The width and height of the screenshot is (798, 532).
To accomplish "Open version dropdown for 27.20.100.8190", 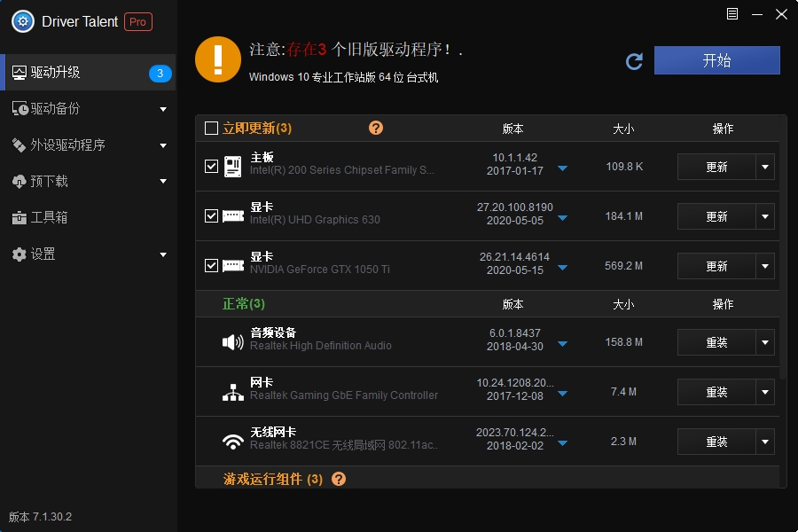I will (x=562, y=218).
